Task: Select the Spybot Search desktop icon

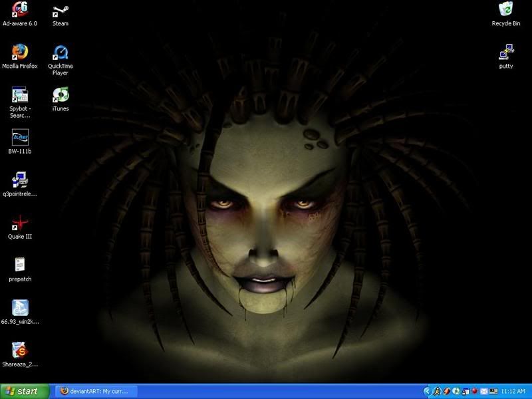Action: 20,102
